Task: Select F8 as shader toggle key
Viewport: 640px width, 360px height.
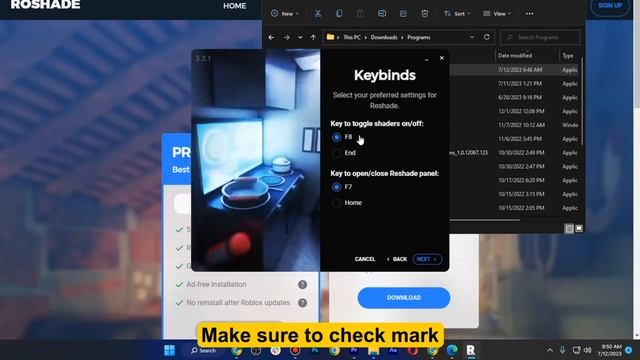Action: pos(336,137)
